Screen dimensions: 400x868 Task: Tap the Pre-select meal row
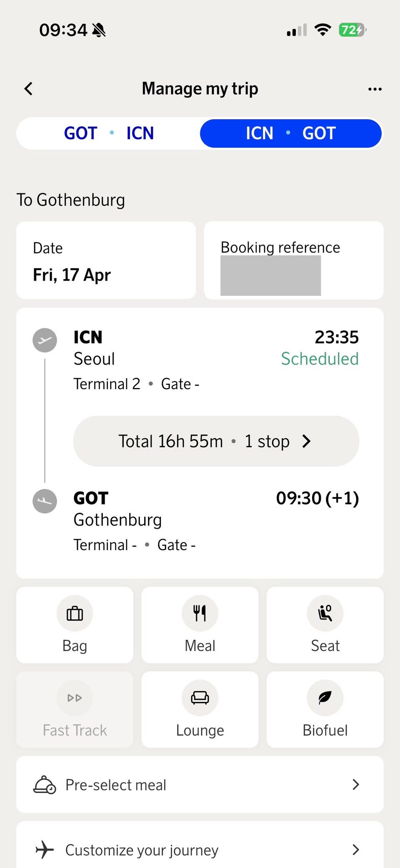[x=167, y=785]
